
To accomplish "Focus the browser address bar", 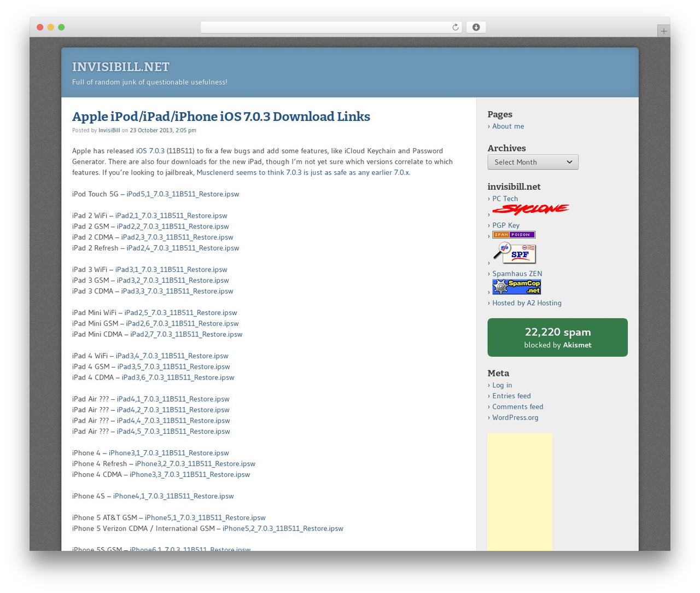I will (331, 27).
